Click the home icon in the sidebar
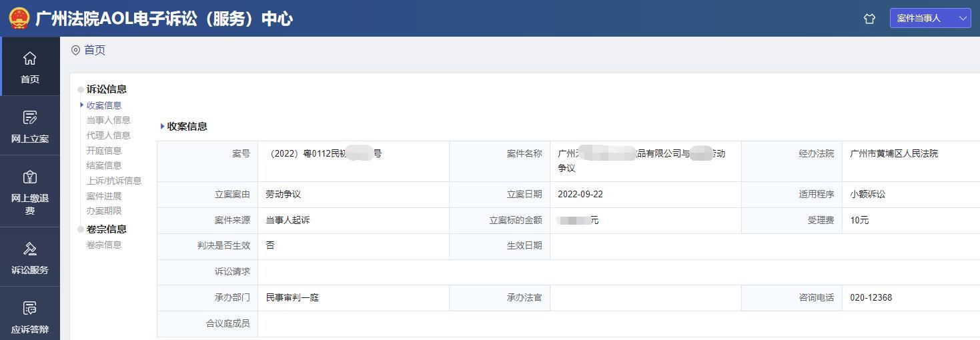 point(29,59)
